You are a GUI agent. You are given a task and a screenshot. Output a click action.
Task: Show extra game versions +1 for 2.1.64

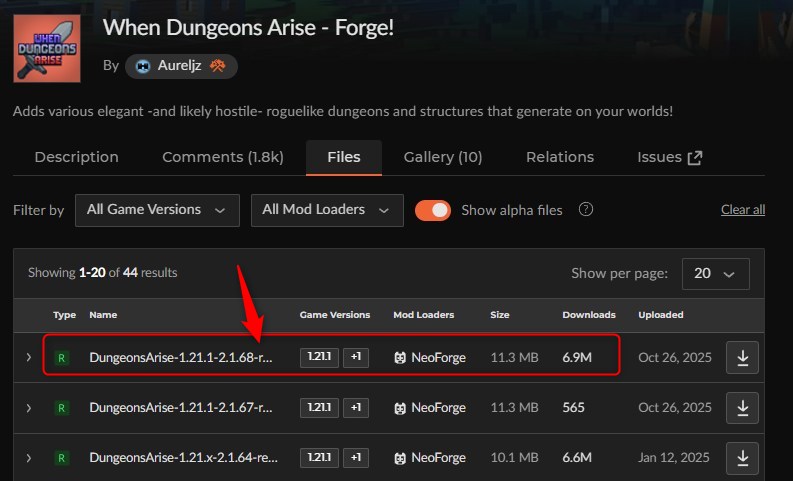356,458
